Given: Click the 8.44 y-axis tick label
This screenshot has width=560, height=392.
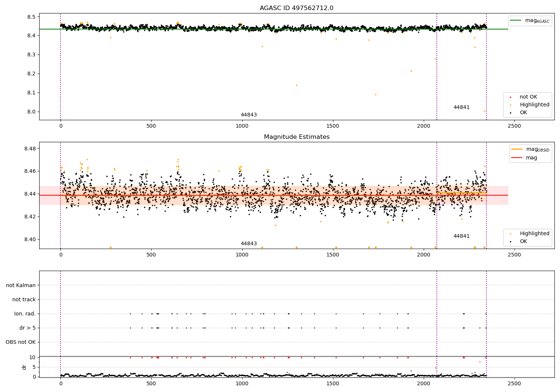Looking at the screenshot, I should pos(30,194).
